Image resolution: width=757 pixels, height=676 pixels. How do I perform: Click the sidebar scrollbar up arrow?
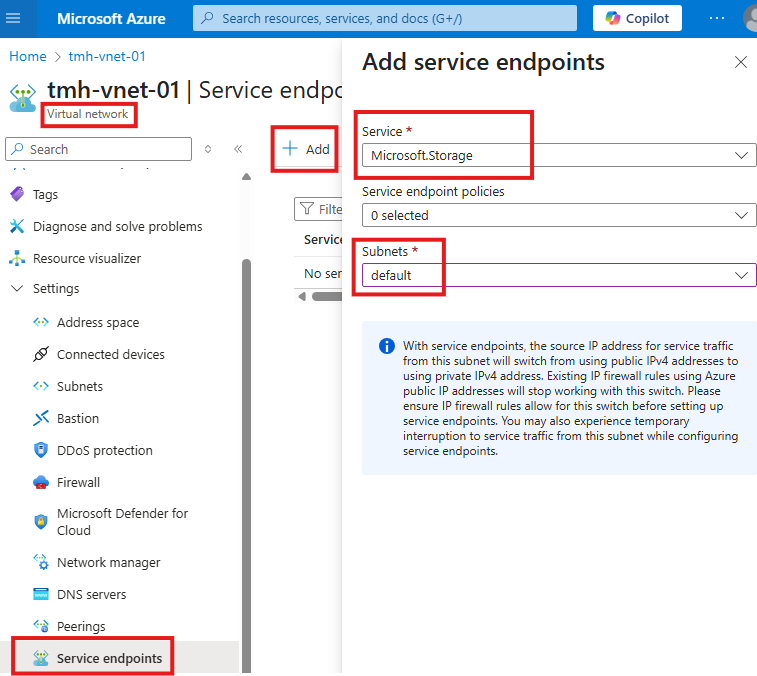coord(247,177)
